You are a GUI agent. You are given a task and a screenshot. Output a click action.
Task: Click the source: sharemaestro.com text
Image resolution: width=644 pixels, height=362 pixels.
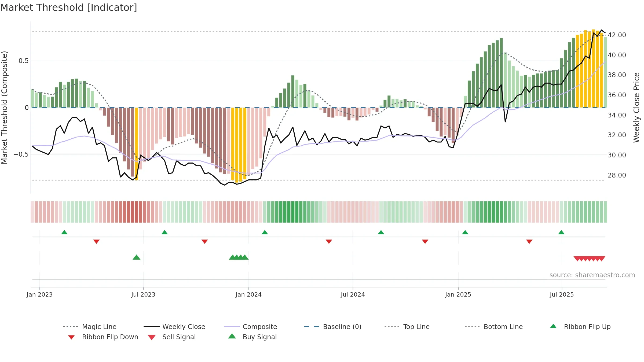[x=592, y=275]
